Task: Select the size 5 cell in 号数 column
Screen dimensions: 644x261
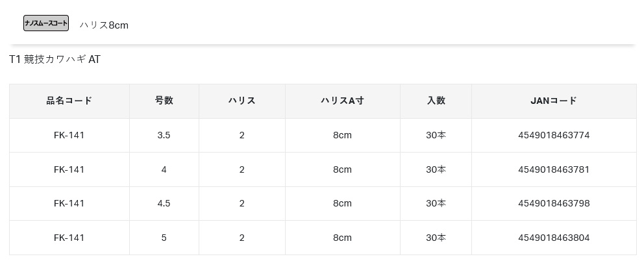Action: pos(164,238)
